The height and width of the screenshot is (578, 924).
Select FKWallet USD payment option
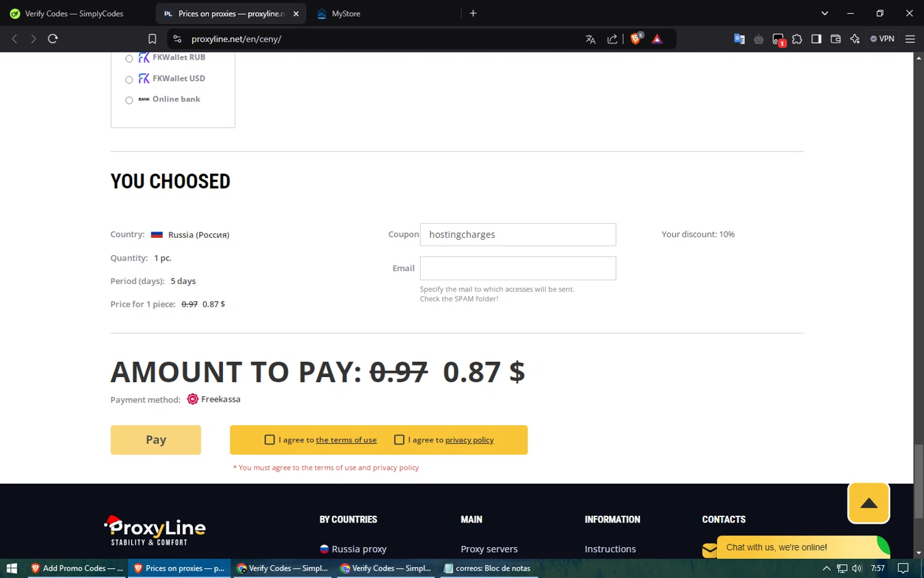129,79
